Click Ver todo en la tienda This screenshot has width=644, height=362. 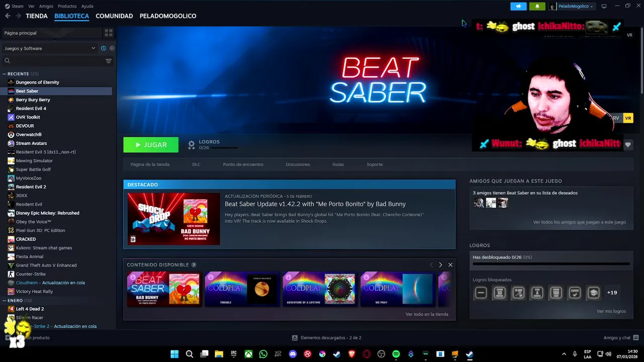pos(427,314)
